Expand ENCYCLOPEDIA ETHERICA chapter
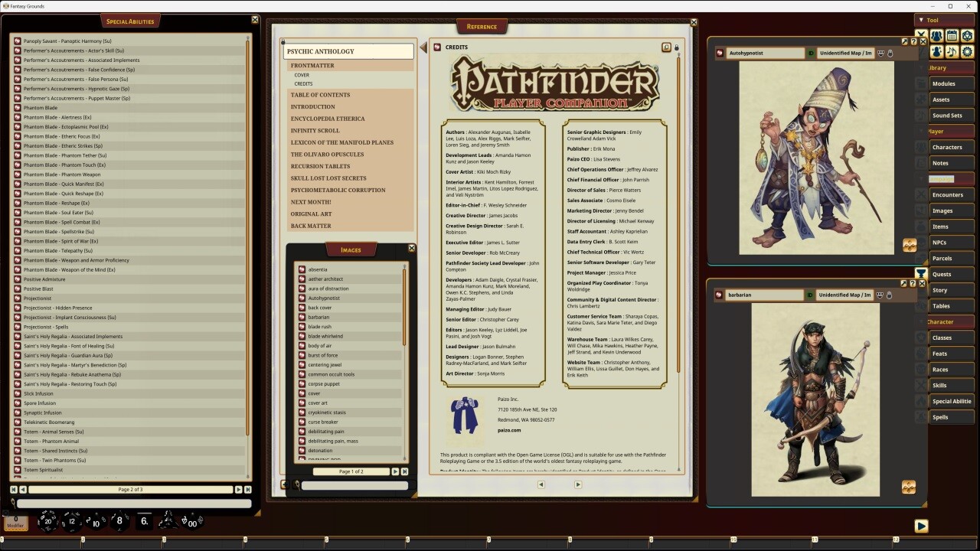 (x=328, y=119)
